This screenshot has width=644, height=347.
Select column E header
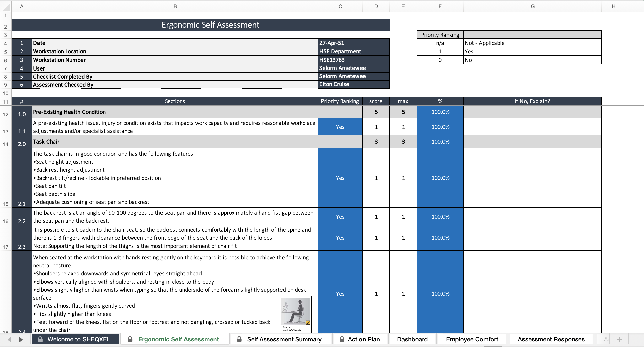pos(403,6)
